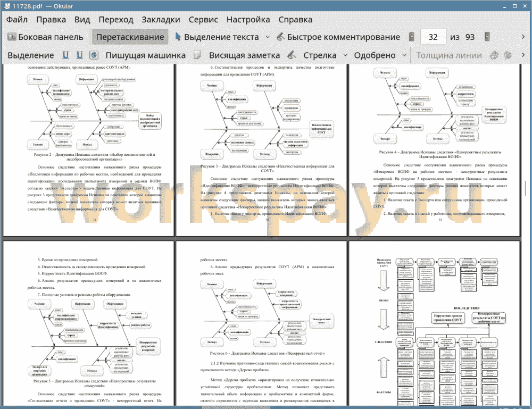
Task: Open the Правка menu
Action: point(51,20)
